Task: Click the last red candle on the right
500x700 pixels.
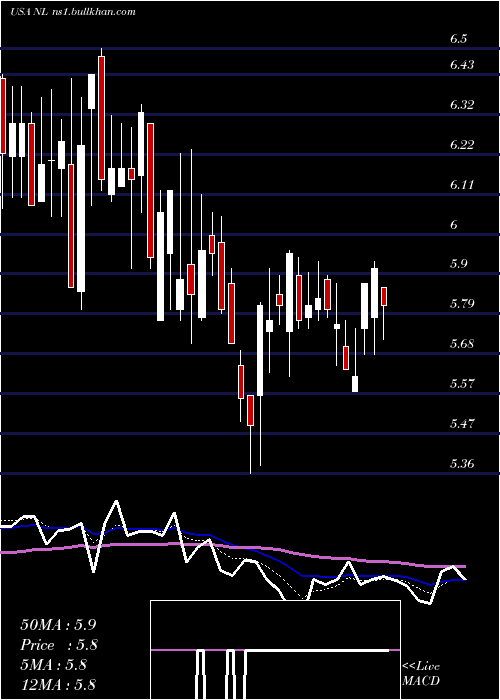Action: [383, 296]
